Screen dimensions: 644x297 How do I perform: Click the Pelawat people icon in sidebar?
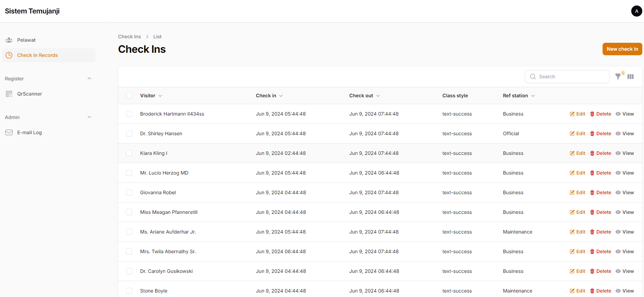point(9,40)
